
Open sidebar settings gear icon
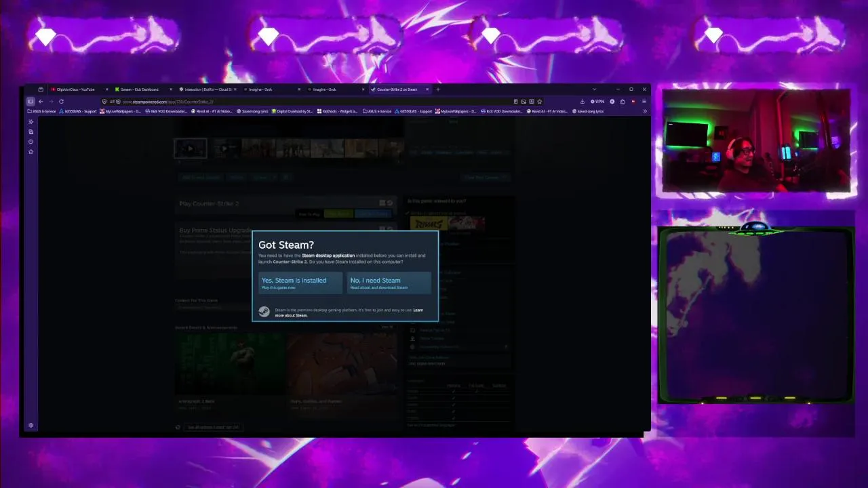(31, 425)
